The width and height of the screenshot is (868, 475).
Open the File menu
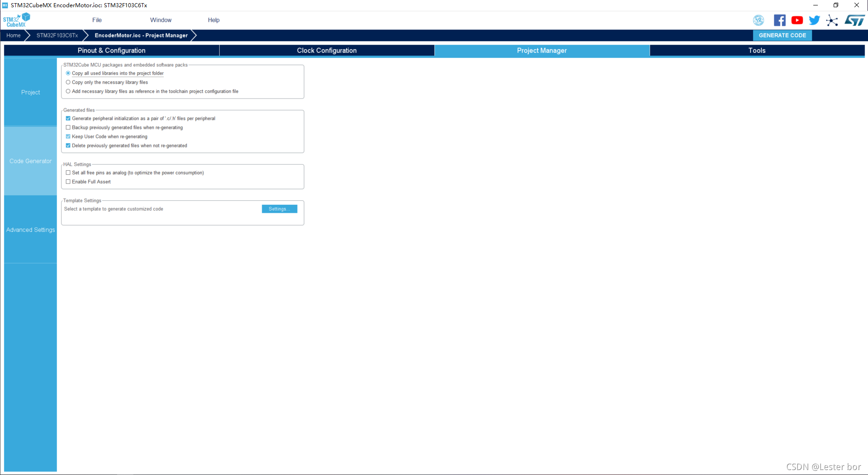coord(97,20)
